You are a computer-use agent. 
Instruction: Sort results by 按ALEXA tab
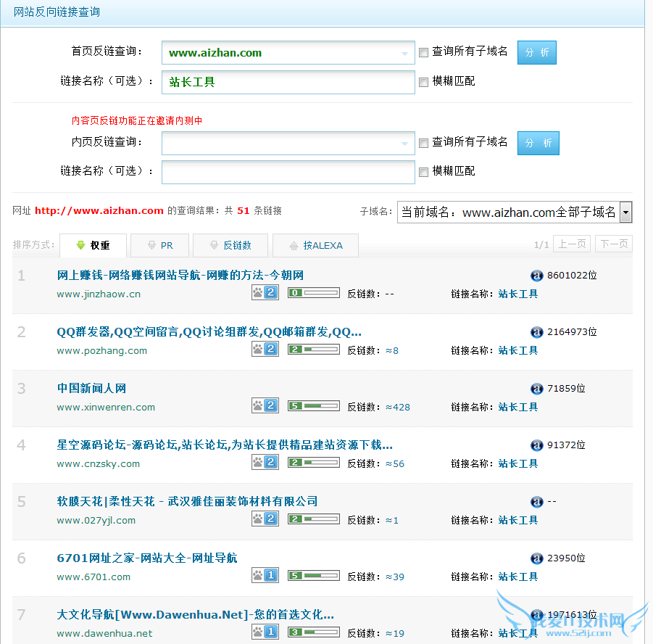tap(316, 246)
